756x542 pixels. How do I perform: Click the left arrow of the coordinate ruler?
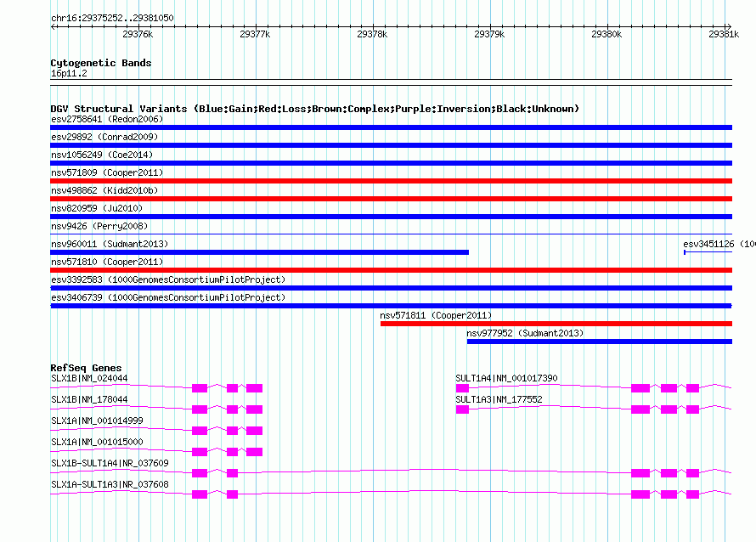[x=53, y=27]
